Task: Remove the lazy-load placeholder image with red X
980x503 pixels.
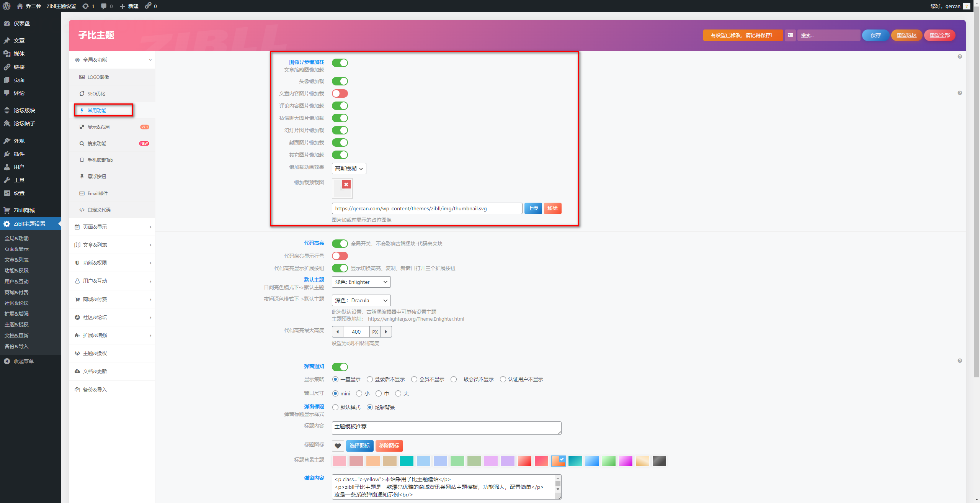Action: tap(346, 185)
